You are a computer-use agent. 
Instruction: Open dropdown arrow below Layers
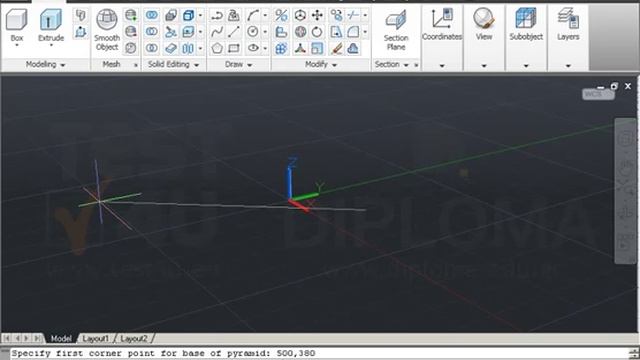[x=568, y=65]
